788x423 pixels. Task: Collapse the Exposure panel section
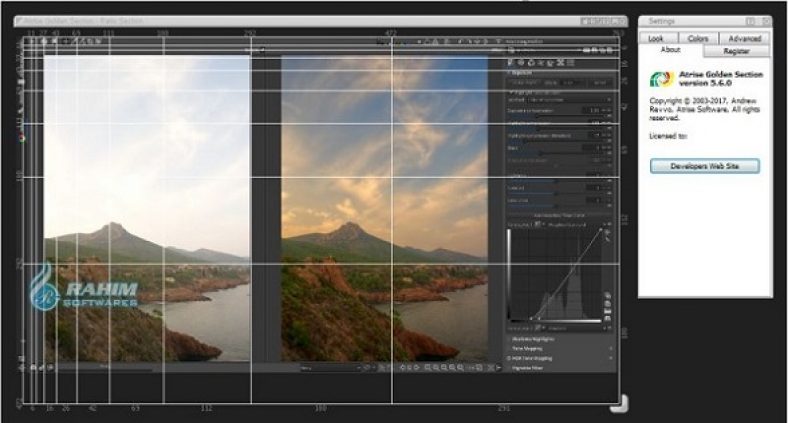click(510, 73)
